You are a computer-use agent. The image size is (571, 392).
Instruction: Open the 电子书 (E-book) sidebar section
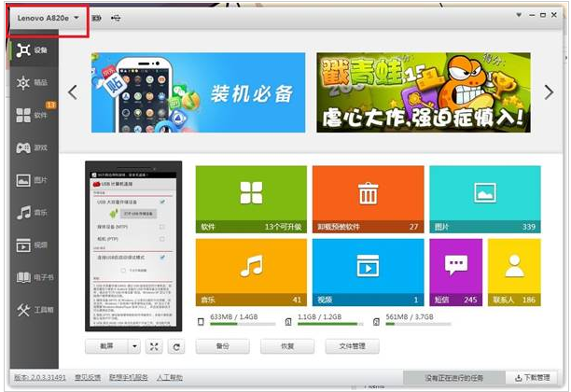tap(30, 277)
